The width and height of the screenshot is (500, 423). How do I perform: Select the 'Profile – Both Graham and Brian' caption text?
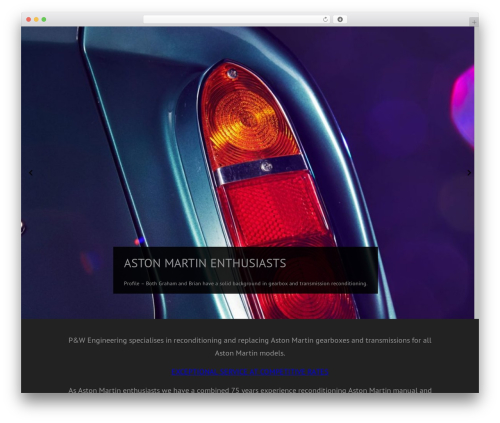coord(245,283)
